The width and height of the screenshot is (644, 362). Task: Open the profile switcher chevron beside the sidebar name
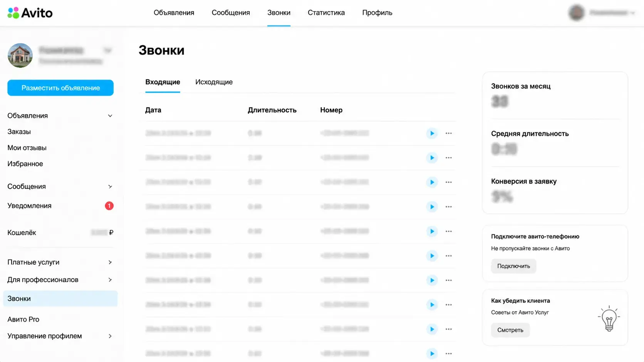tap(108, 50)
